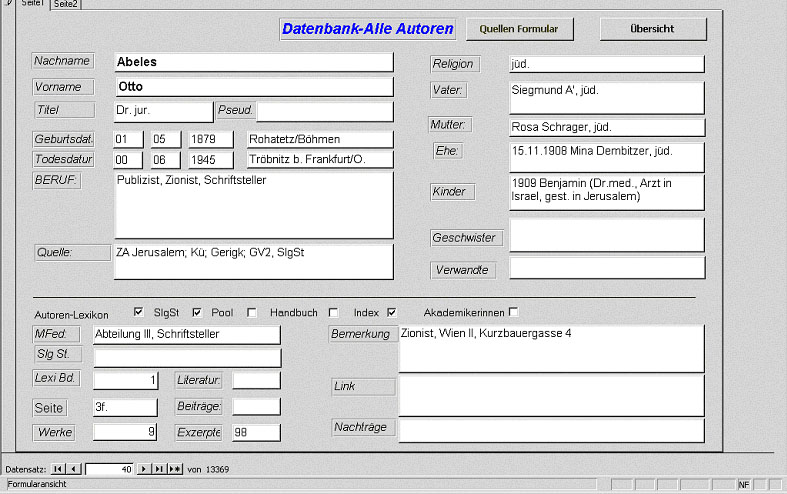
Task: Enable the Handbuch checkbox
Action: tap(333, 312)
